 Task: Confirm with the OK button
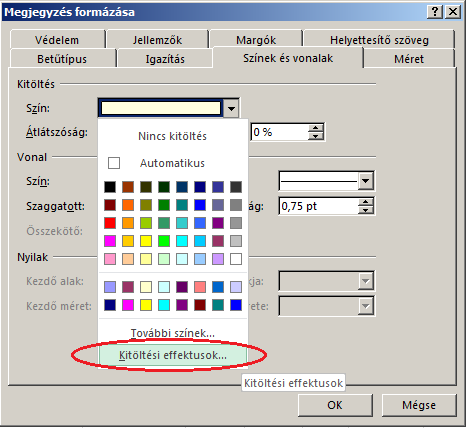(x=335, y=405)
